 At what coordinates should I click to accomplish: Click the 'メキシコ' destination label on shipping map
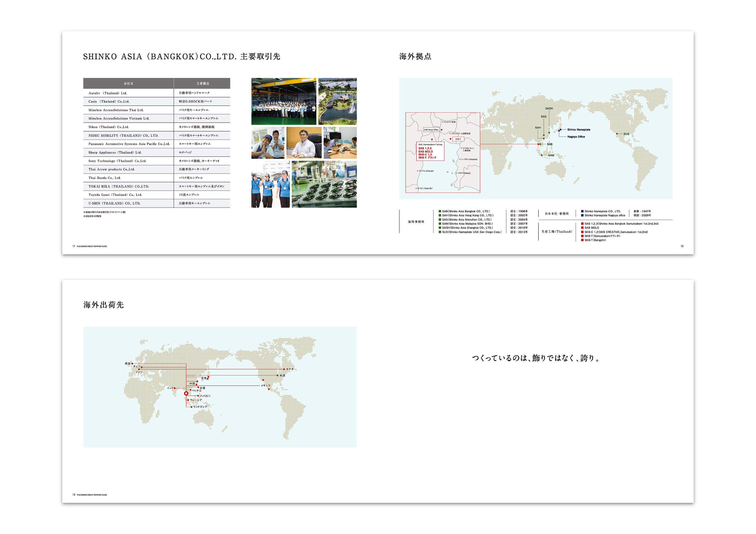(x=266, y=386)
